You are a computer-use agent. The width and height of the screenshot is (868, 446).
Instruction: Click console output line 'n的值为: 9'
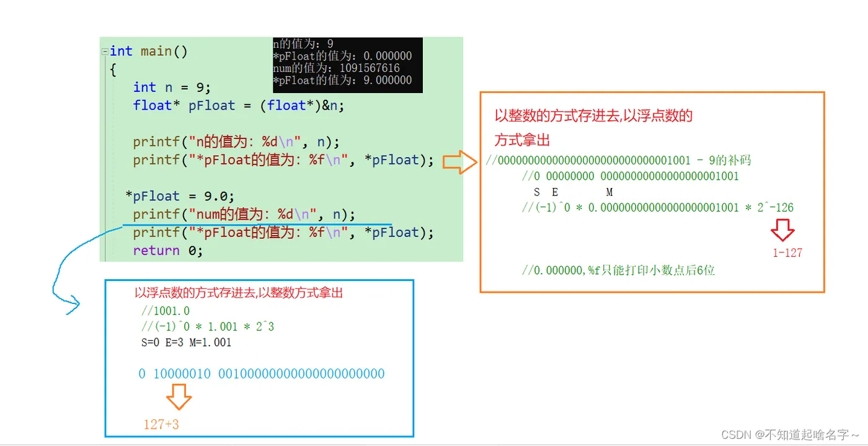(x=303, y=43)
